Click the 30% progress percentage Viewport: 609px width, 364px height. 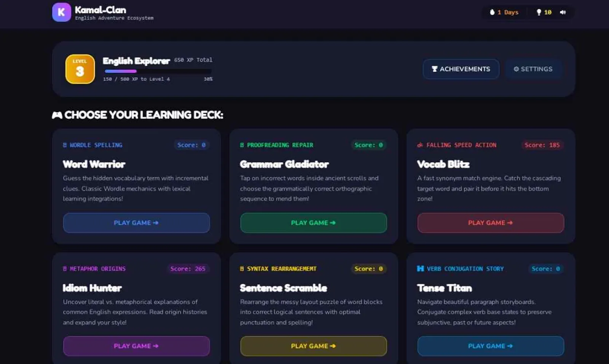coord(208,79)
